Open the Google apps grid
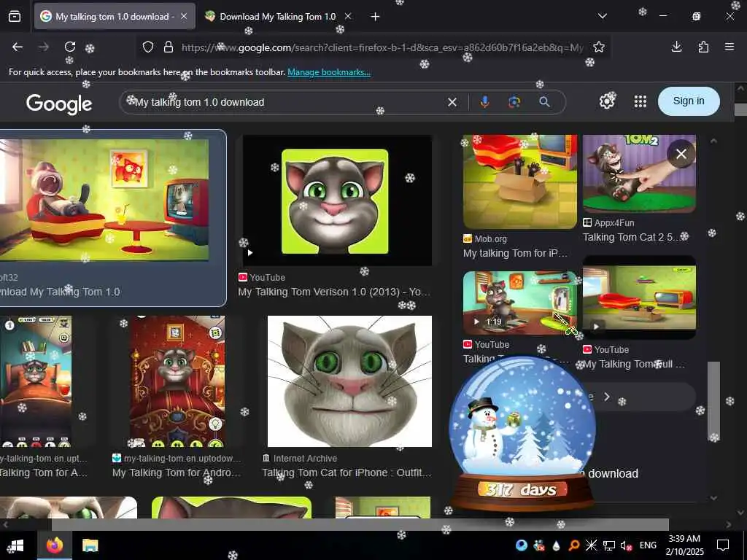The width and height of the screenshot is (747, 560). tap(640, 101)
